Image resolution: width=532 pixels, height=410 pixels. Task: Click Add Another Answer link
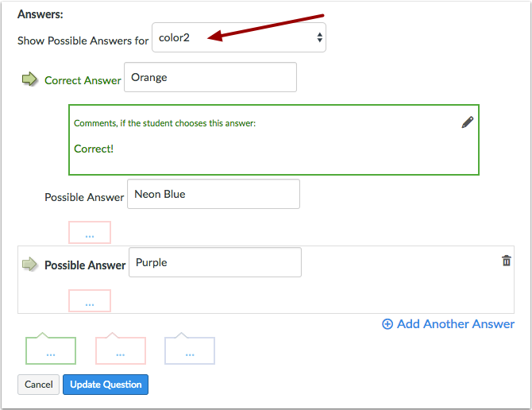coord(448,324)
